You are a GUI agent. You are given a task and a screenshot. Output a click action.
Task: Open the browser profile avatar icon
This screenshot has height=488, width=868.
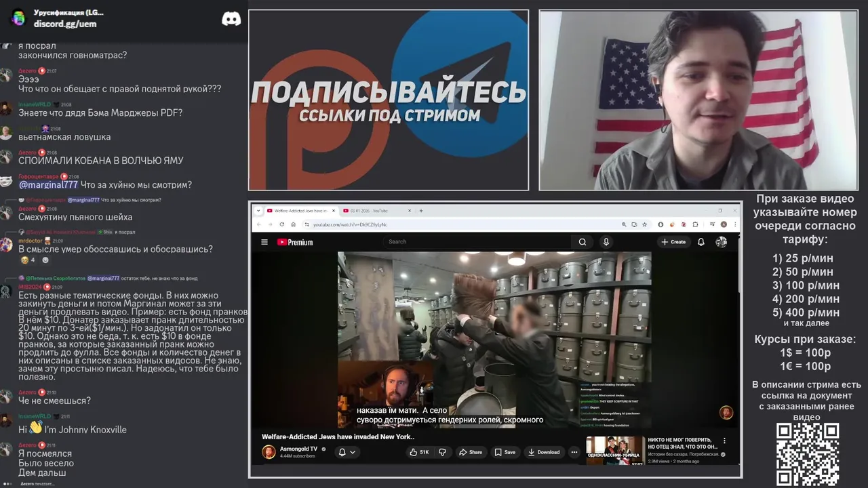click(724, 224)
